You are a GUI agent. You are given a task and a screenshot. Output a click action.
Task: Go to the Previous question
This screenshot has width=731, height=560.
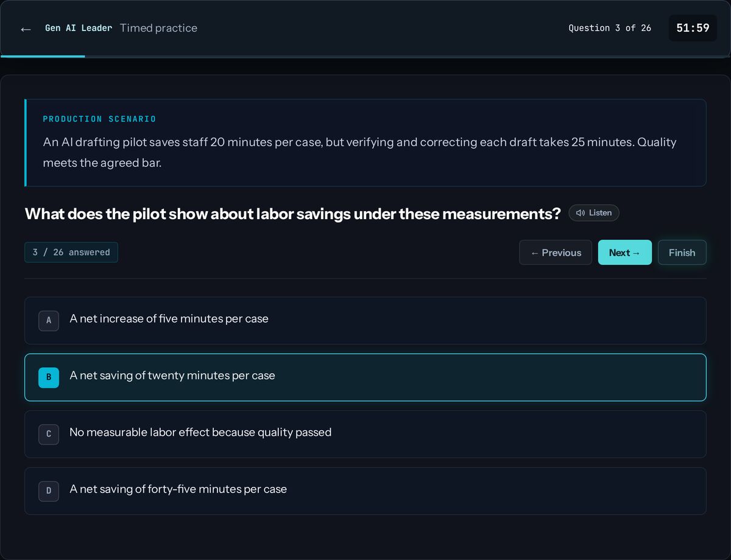[x=556, y=253]
